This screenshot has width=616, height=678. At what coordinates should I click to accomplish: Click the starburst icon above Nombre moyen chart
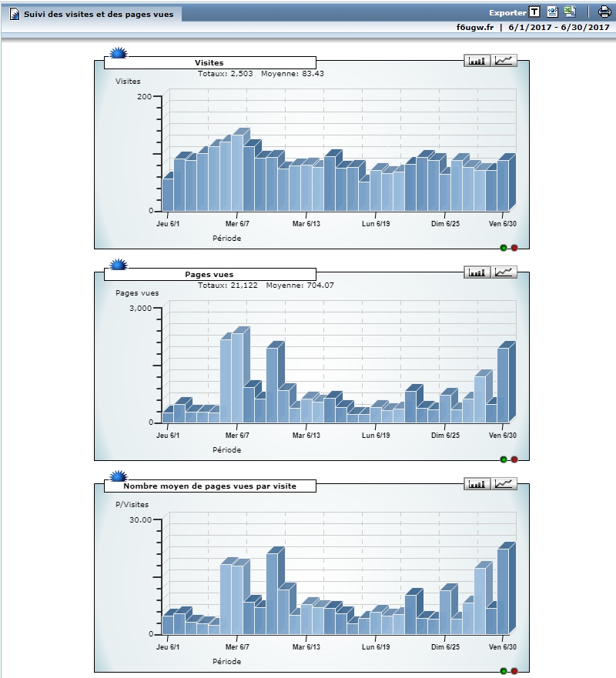pyautogui.click(x=118, y=476)
